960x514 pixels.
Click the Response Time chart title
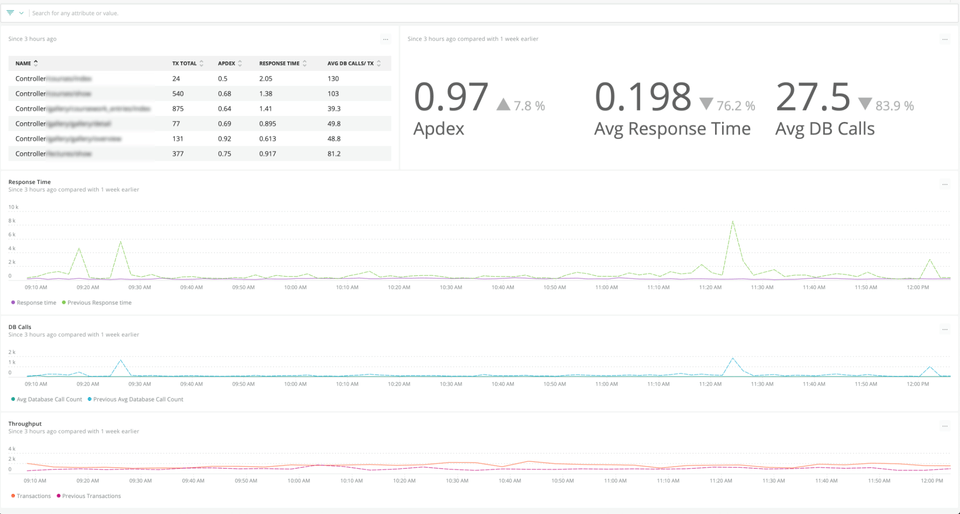click(29, 182)
